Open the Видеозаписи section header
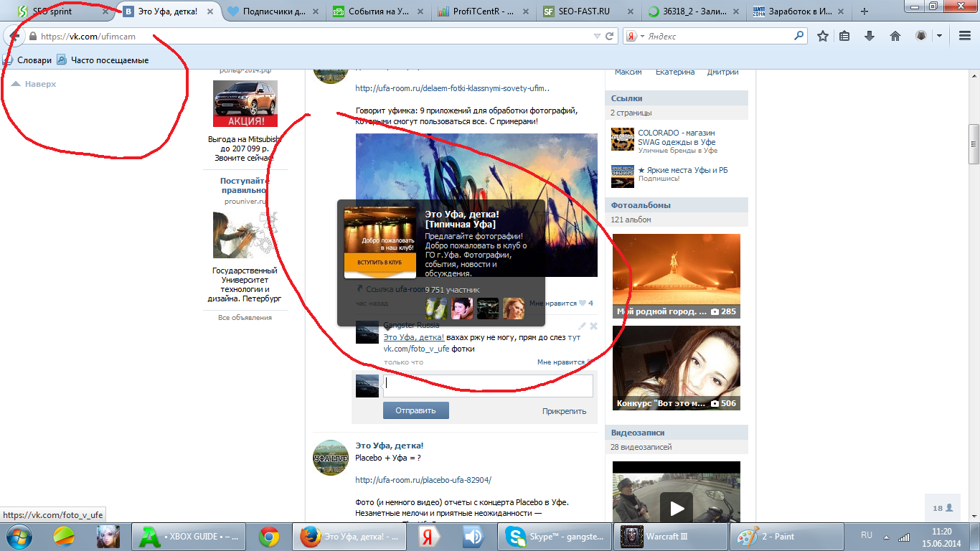This screenshot has width=980, height=551. (677, 433)
